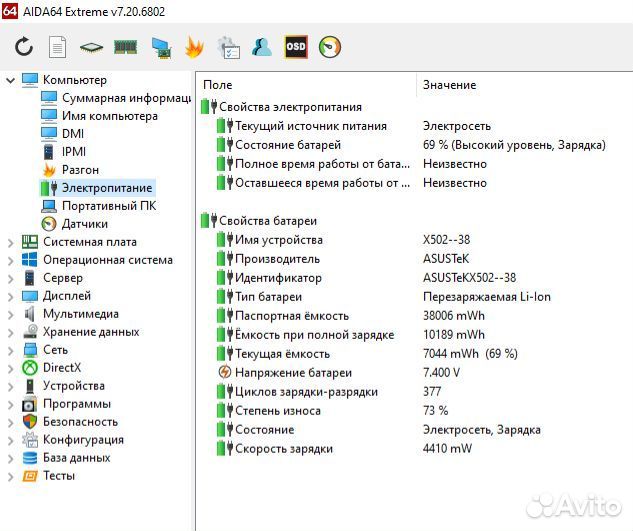The image size is (633, 531).
Task: Expand the Тесты tree node
Action: click(11, 476)
